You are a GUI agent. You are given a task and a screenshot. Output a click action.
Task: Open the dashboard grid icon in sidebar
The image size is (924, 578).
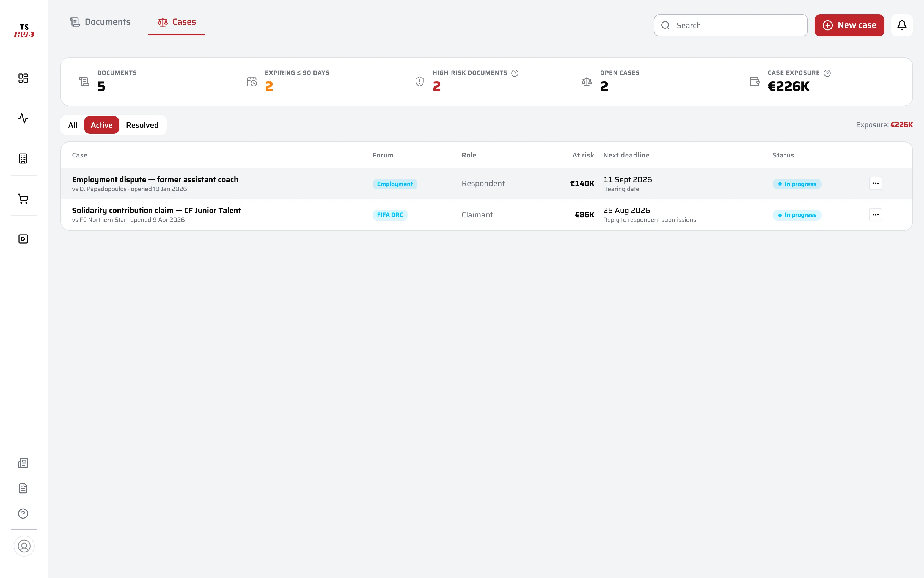point(23,78)
